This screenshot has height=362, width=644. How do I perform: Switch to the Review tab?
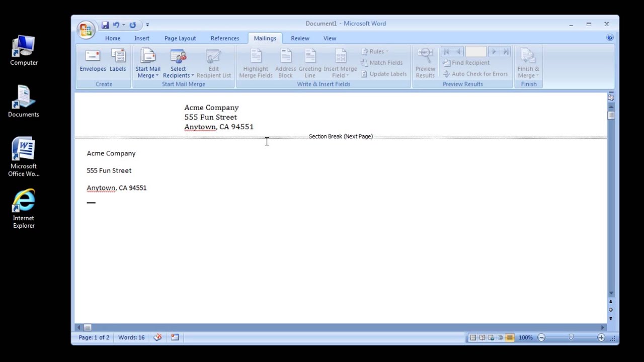click(300, 38)
